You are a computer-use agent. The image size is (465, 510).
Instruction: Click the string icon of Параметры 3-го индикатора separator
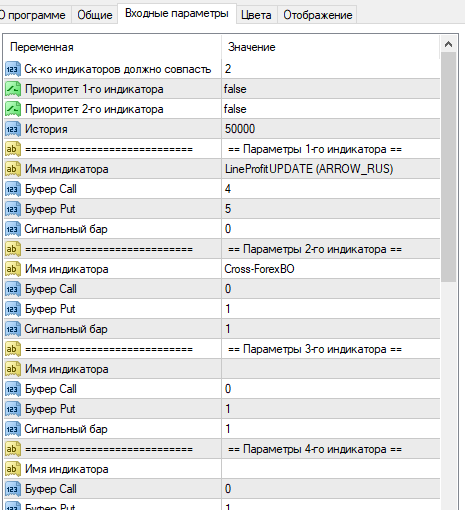(13, 349)
